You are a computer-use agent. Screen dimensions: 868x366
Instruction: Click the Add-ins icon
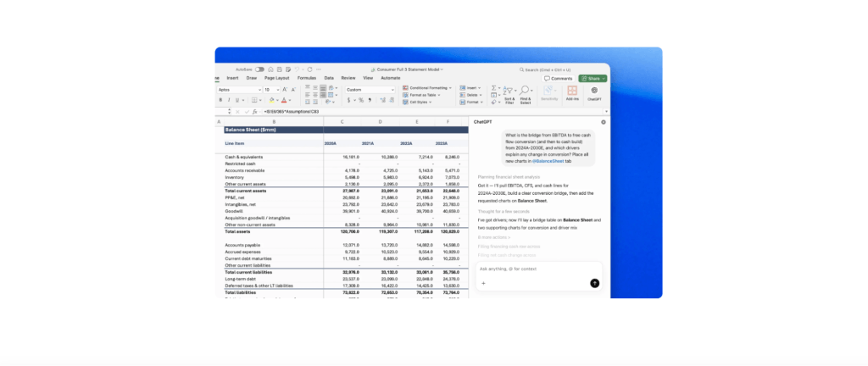point(572,91)
